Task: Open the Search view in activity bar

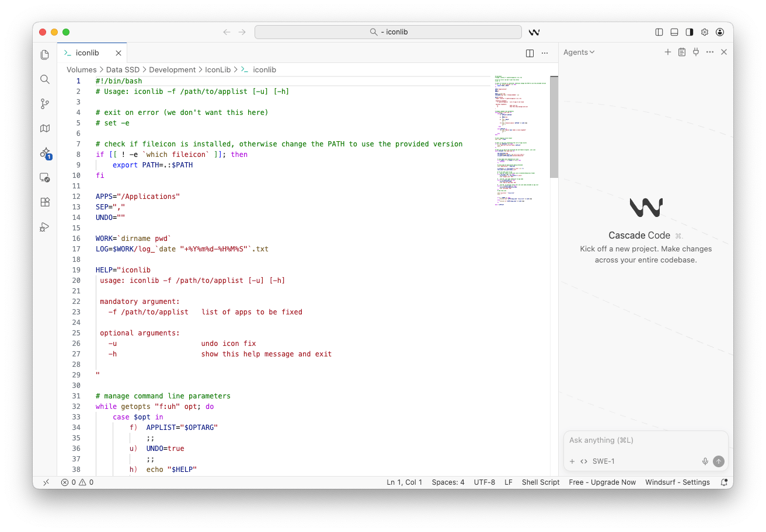Action: click(45, 79)
